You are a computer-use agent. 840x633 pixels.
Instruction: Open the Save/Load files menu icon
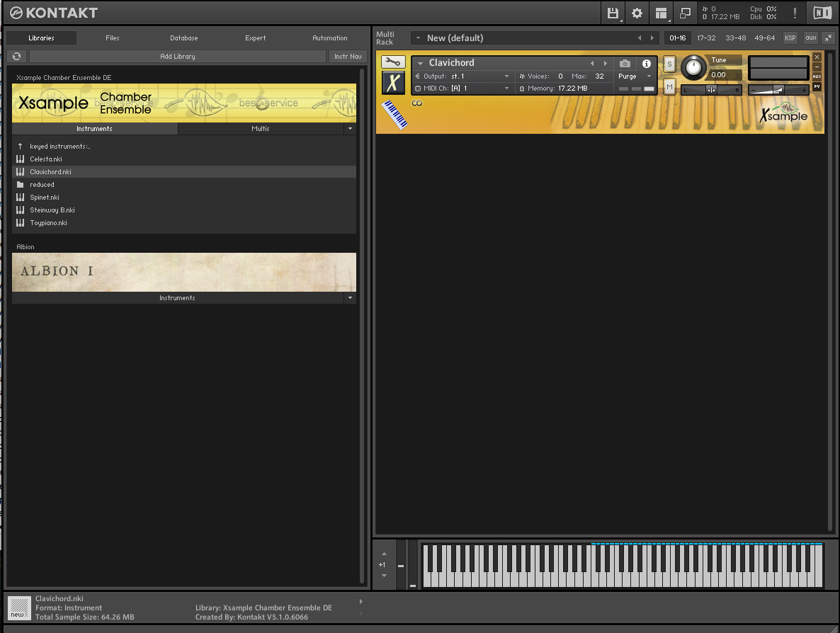tap(613, 13)
